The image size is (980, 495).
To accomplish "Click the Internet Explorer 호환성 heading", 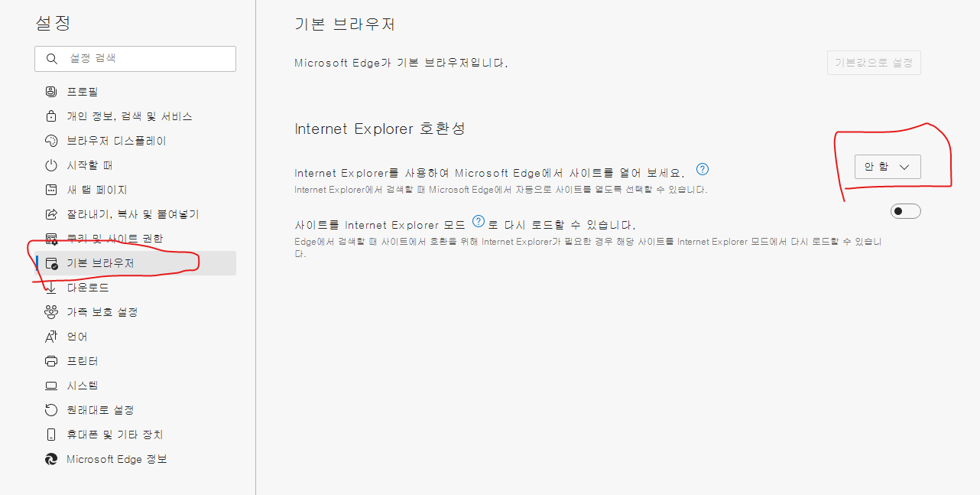I will coord(380,129).
